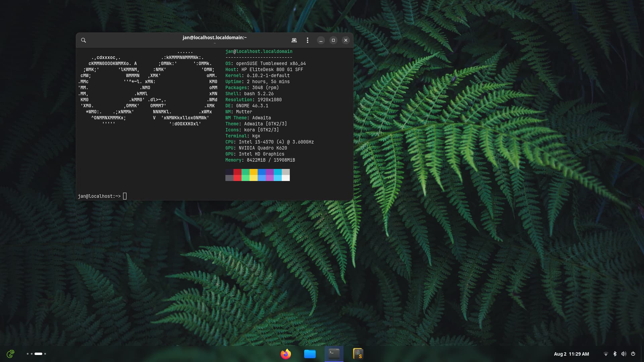The image size is (644, 362).
Task: Open the power menu icon
Action: point(633,354)
